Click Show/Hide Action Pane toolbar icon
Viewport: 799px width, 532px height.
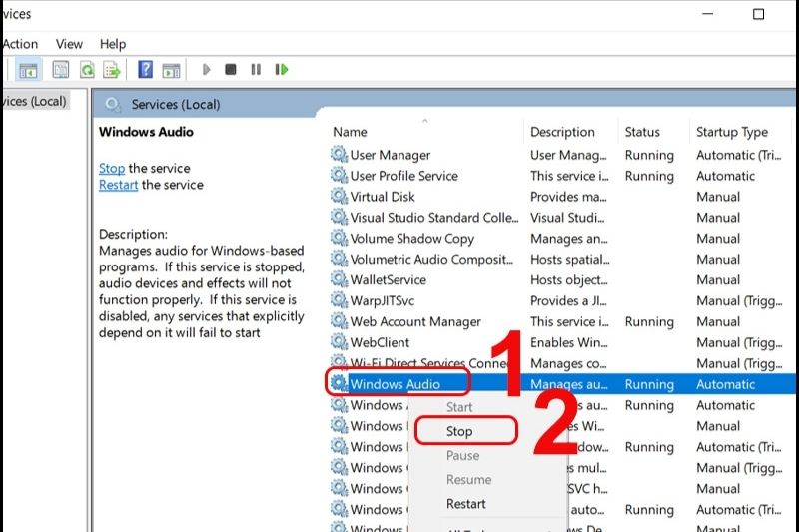[x=171, y=70]
